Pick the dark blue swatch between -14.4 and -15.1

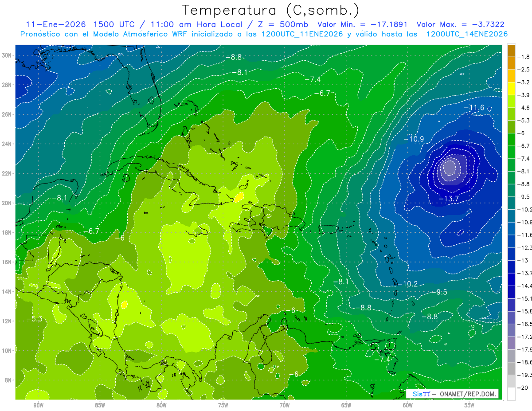pyautogui.click(x=511, y=292)
